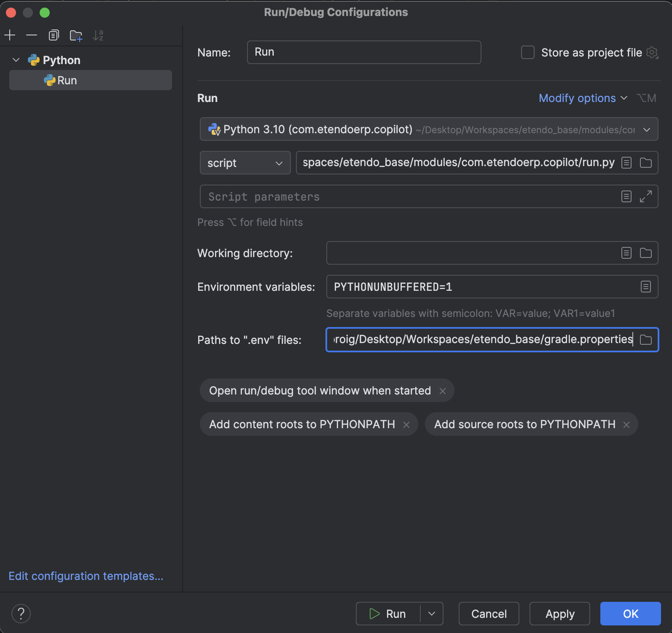
Task: Remove the Add content roots to PYTHONPATH option
Action: tap(406, 425)
